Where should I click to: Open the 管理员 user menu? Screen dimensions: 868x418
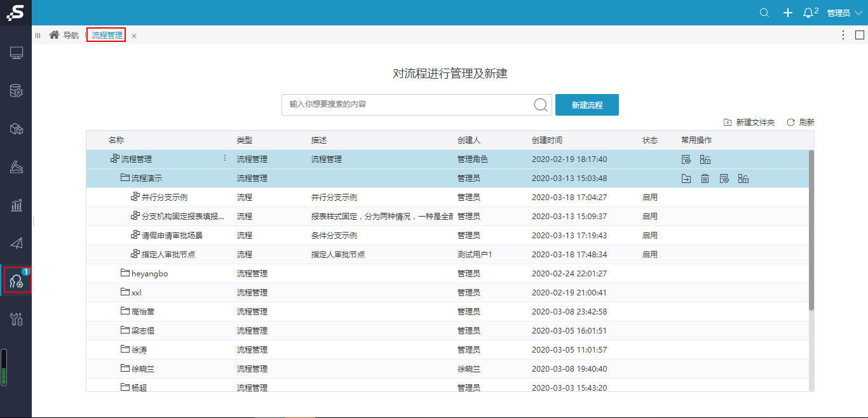[x=845, y=13]
